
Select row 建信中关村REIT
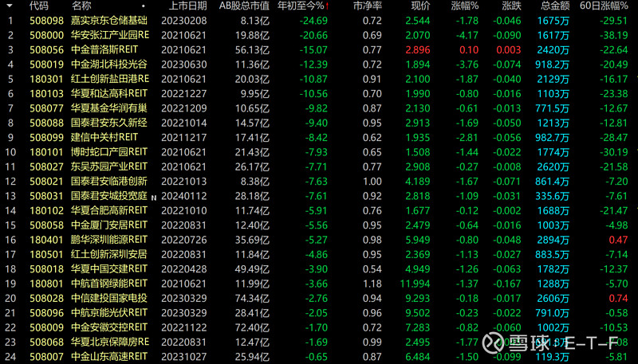pos(319,137)
